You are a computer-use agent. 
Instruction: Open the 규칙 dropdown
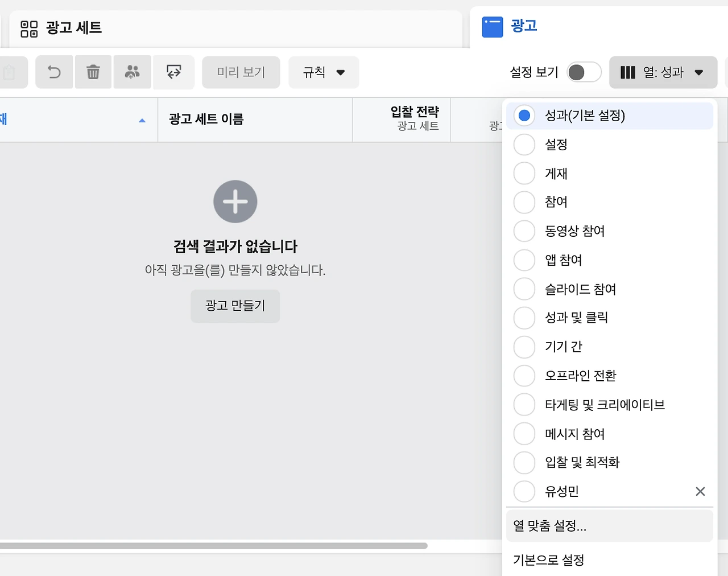pos(324,72)
